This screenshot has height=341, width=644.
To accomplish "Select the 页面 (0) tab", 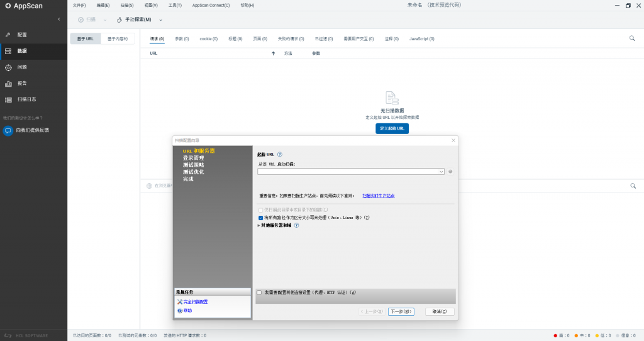I will click(260, 38).
